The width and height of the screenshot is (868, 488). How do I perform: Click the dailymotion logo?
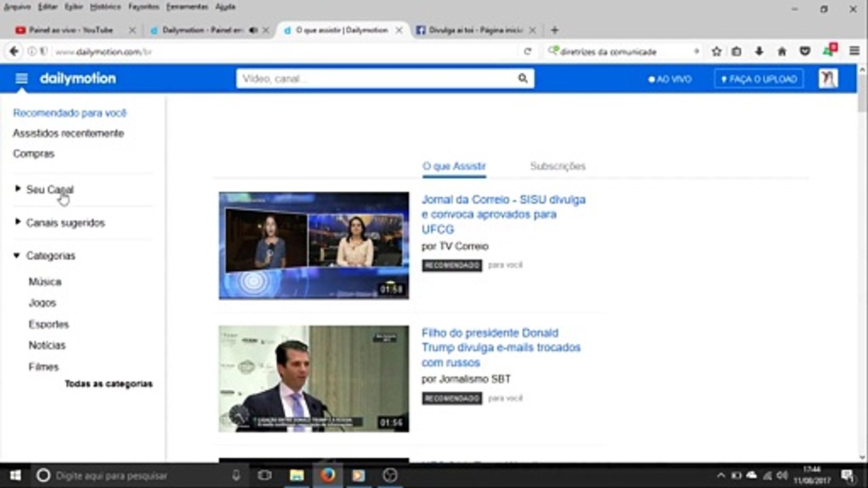[x=78, y=79]
